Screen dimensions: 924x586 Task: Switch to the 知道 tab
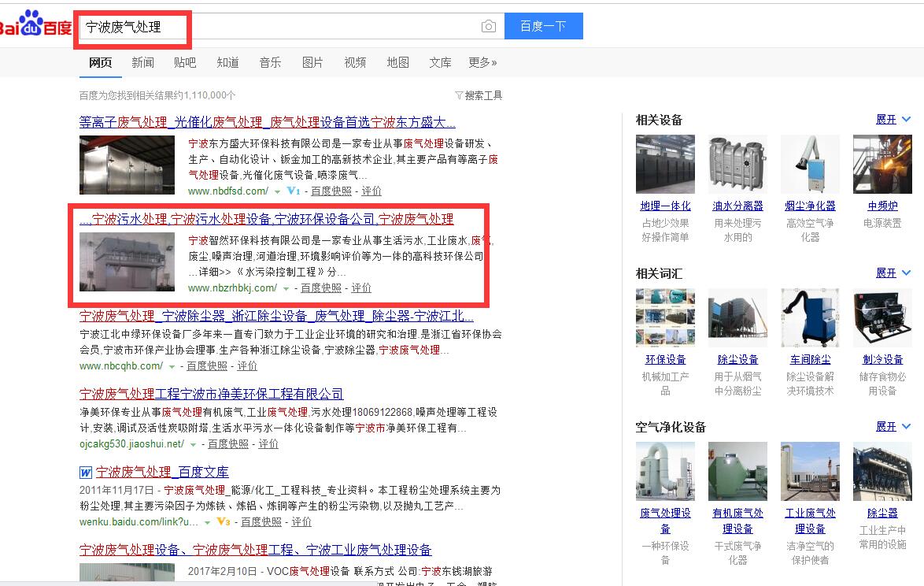[227, 62]
